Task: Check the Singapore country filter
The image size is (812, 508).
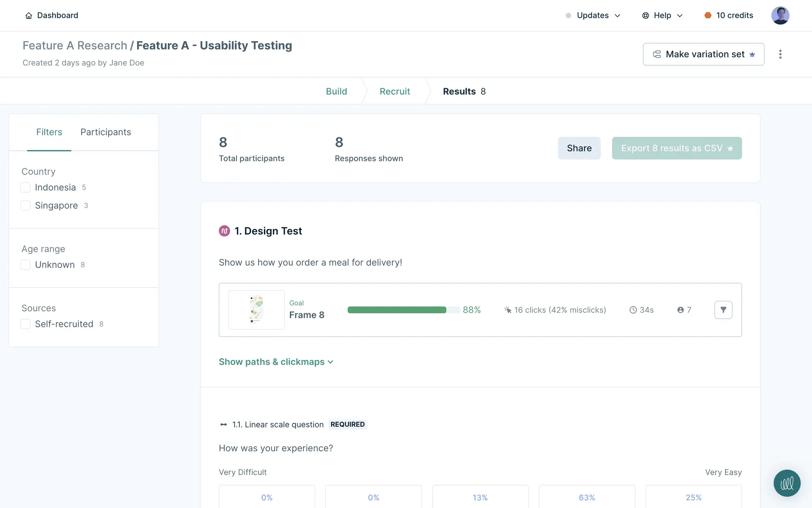Action: pyautogui.click(x=25, y=206)
